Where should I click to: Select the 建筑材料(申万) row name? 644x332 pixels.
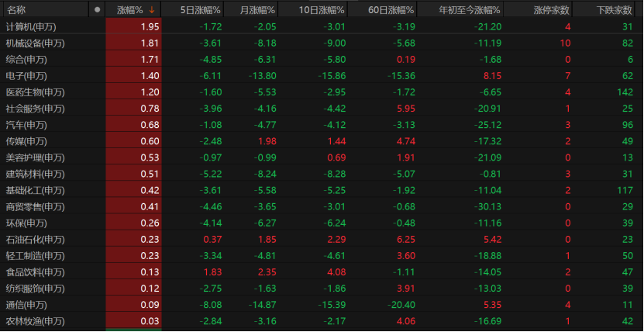(x=36, y=175)
